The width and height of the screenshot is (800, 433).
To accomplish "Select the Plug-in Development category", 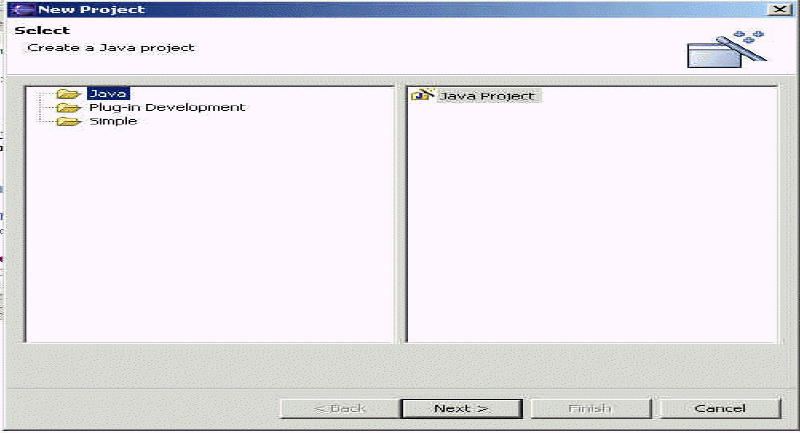I will tap(167, 108).
